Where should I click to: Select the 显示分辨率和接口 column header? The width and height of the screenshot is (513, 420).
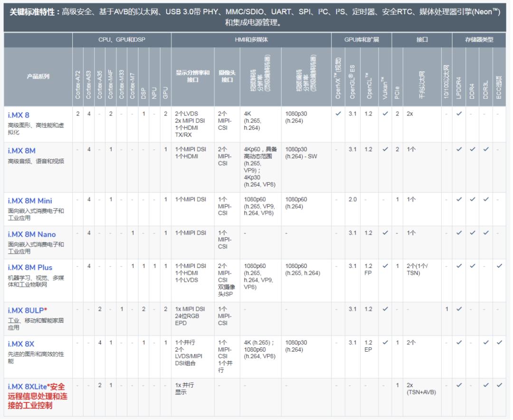click(x=193, y=76)
